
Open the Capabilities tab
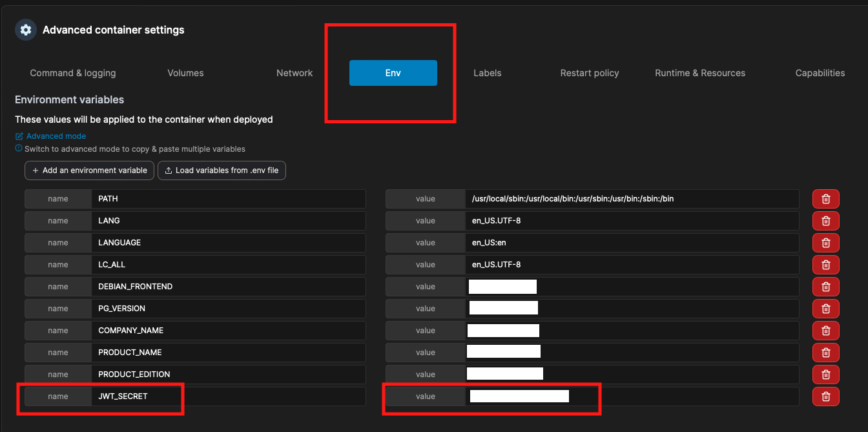tap(820, 73)
